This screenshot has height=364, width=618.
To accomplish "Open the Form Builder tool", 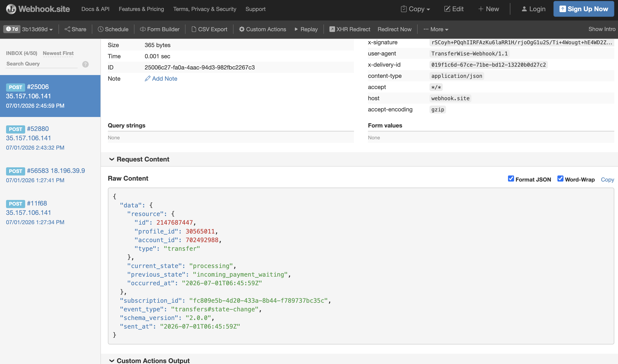I will point(160,29).
